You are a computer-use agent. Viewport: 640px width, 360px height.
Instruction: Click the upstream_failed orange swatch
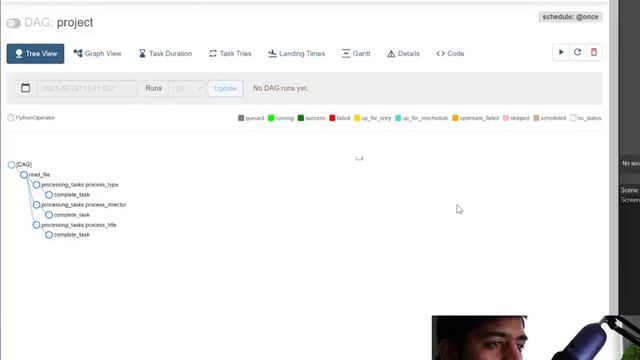(x=456, y=118)
